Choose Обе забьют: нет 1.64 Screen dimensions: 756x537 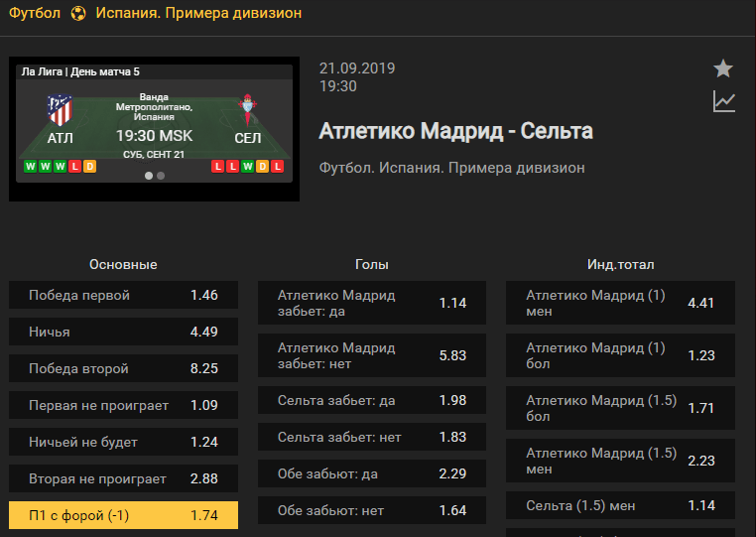372,510
